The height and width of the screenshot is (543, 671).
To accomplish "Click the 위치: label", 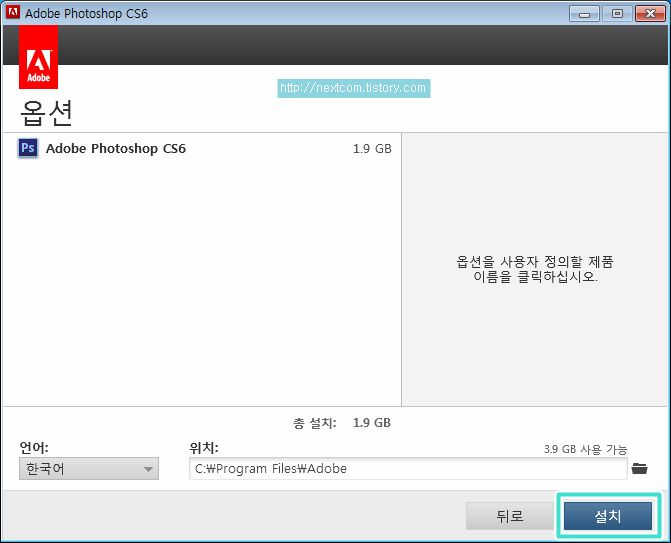I will click(204, 448).
